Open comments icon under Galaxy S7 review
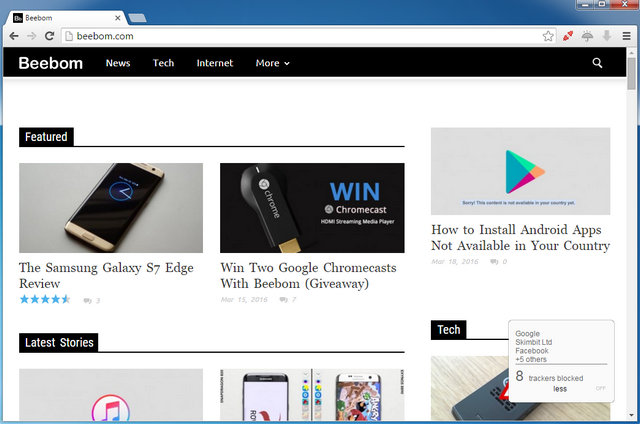640x424 pixels. coord(87,301)
